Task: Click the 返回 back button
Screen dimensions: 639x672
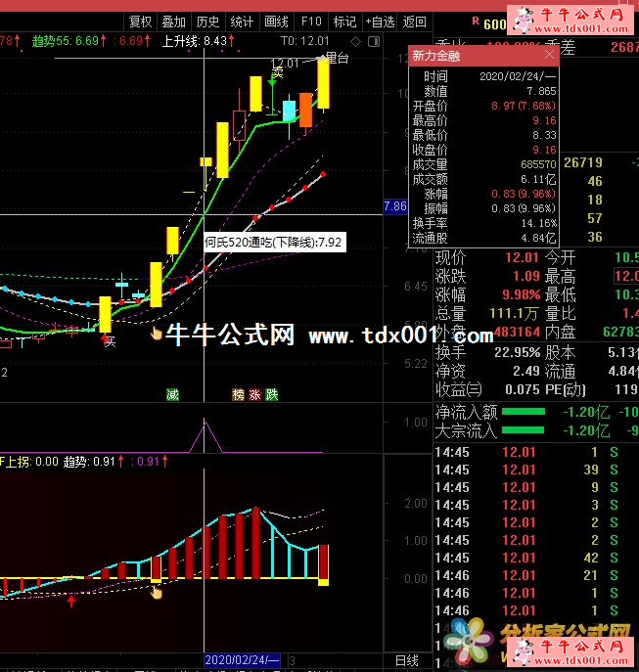Action: 415,22
